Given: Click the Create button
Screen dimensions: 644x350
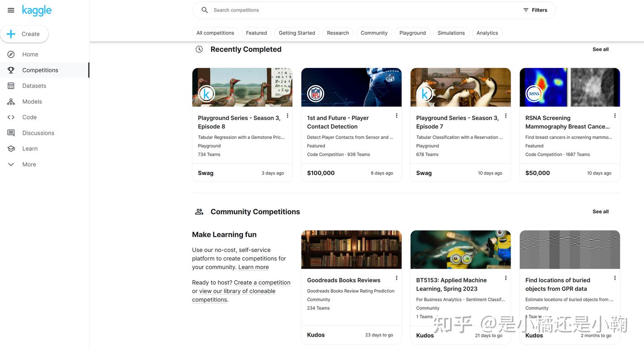Looking at the screenshot, I should pos(24,34).
